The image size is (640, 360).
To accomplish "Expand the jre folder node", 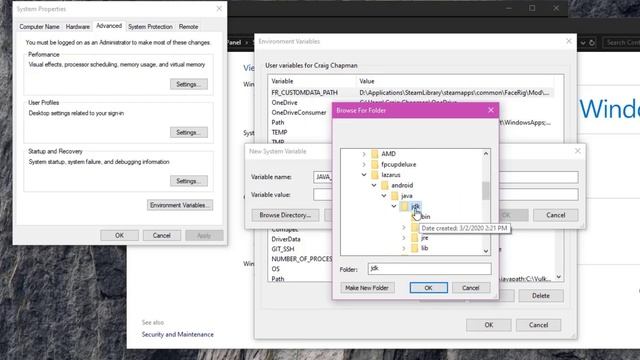I will pos(404,238).
